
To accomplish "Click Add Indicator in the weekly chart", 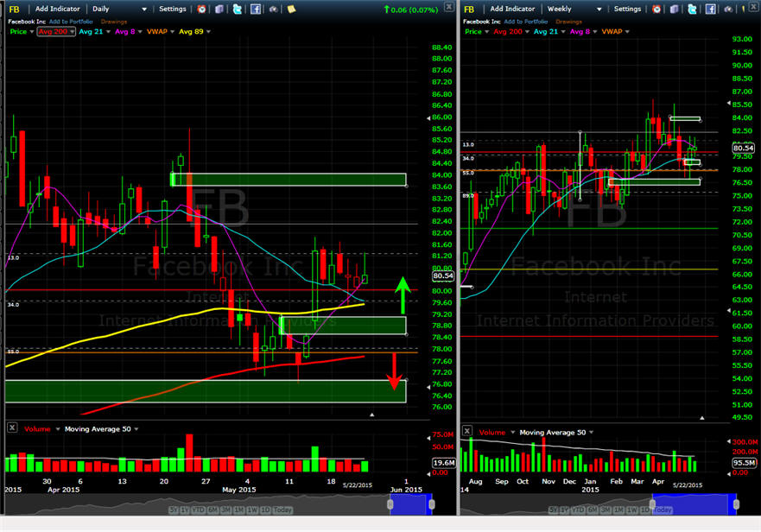I will tap(514, 9).
